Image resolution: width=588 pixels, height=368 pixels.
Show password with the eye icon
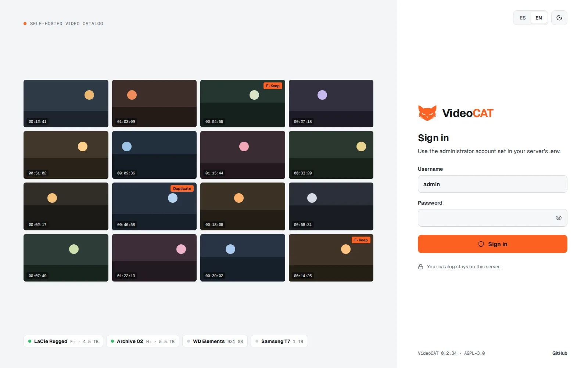pyautogui.click(x=558, y=218)
